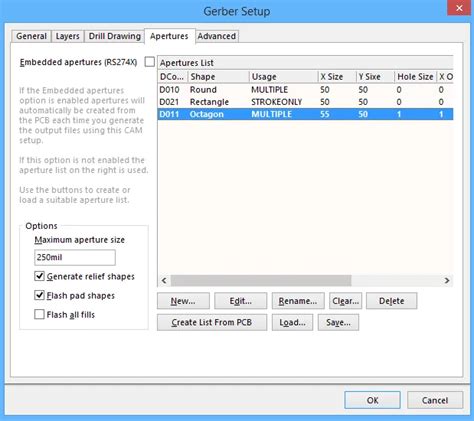Enable Embedded apertures (RS274X) checkbox
Screen dimensions: 474x421
pyautogui.click(x=150, y=62)
